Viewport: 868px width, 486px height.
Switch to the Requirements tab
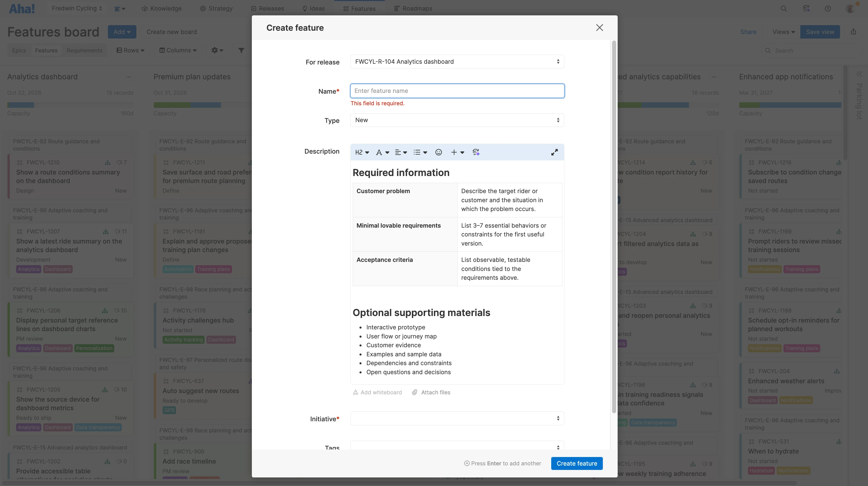(x=84, y=51)
